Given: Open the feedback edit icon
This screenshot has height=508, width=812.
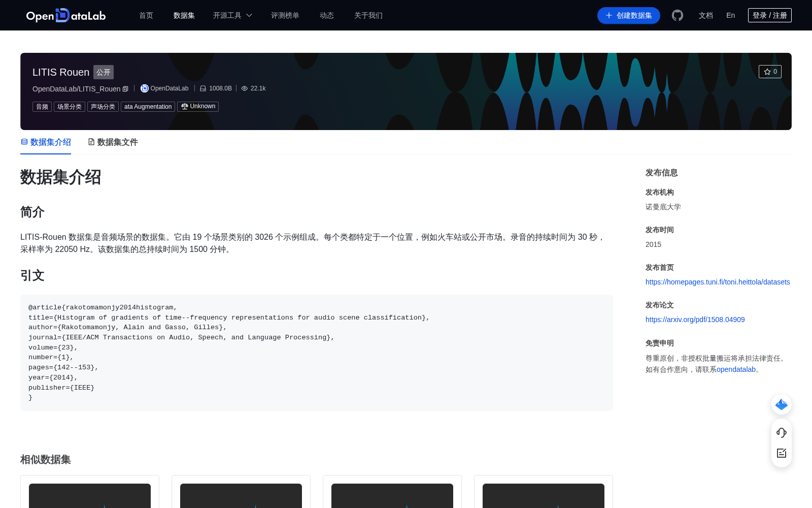Looking at the screenshot, I should (x=782, y=453).
